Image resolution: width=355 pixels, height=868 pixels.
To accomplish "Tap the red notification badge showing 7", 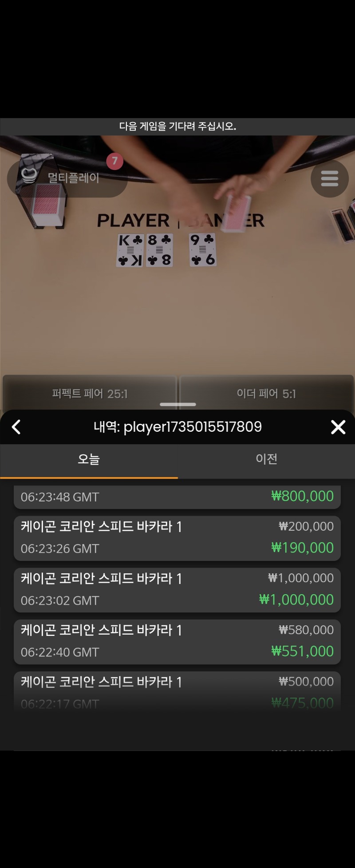I will point(115,161).
